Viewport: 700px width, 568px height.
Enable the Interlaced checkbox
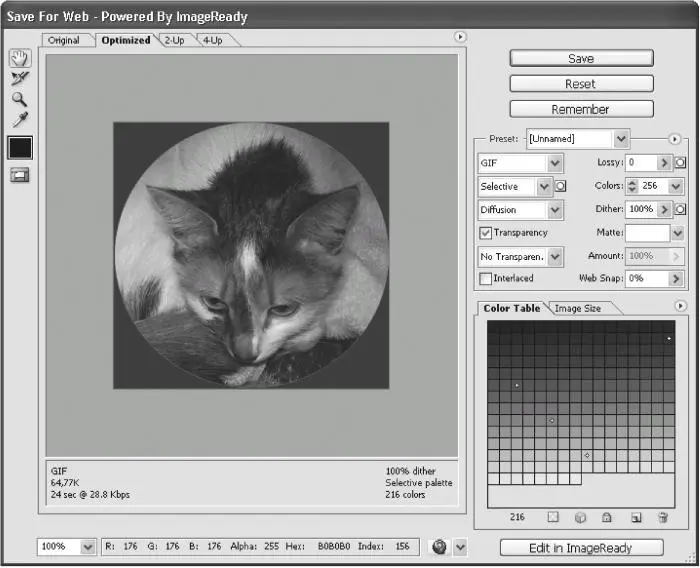[485, 279]
